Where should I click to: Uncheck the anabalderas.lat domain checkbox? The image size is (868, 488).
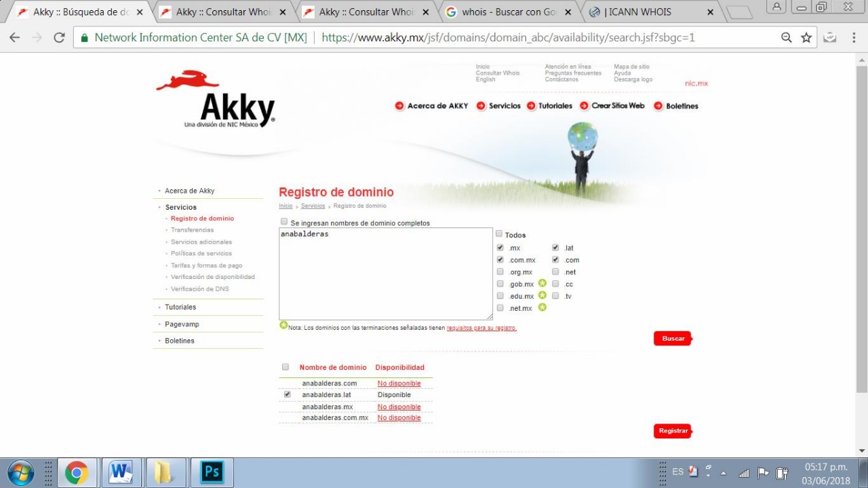point(287,394)
